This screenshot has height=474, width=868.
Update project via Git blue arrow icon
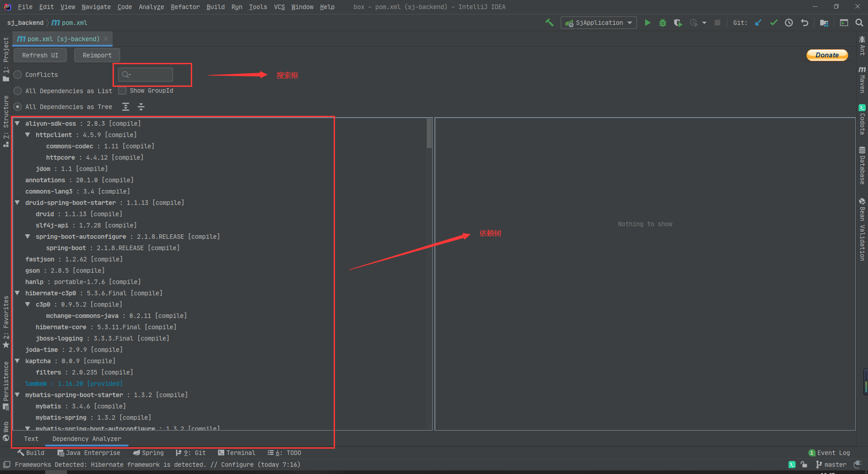(758, 23)
